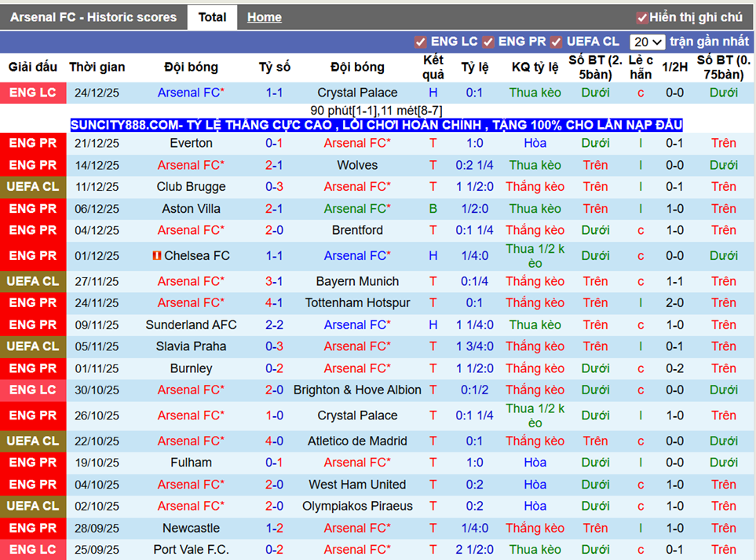Image resolution: width=756 pixels, height=560 pixels.
Task: Click the UEFA CL label on 02/10/25 row
Action: coord(33,506)
